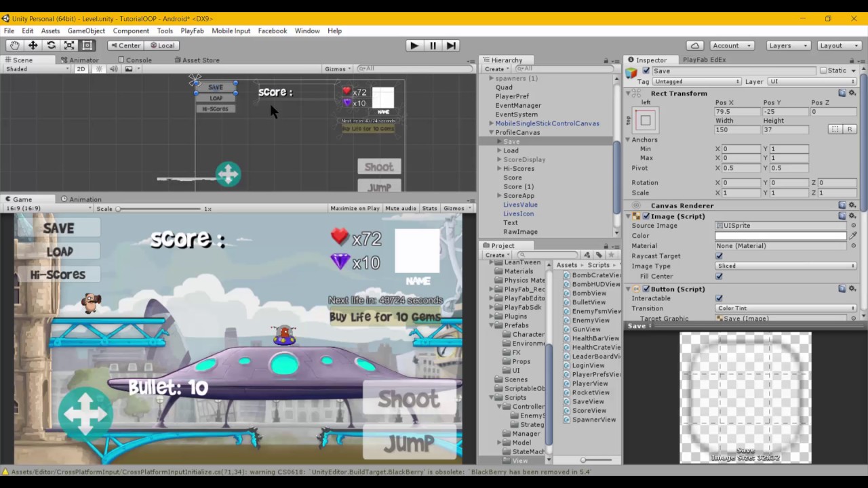Open the PlayFab menu
The height and width of the screenshot is (488, 868).
click(x=192, y=30)
